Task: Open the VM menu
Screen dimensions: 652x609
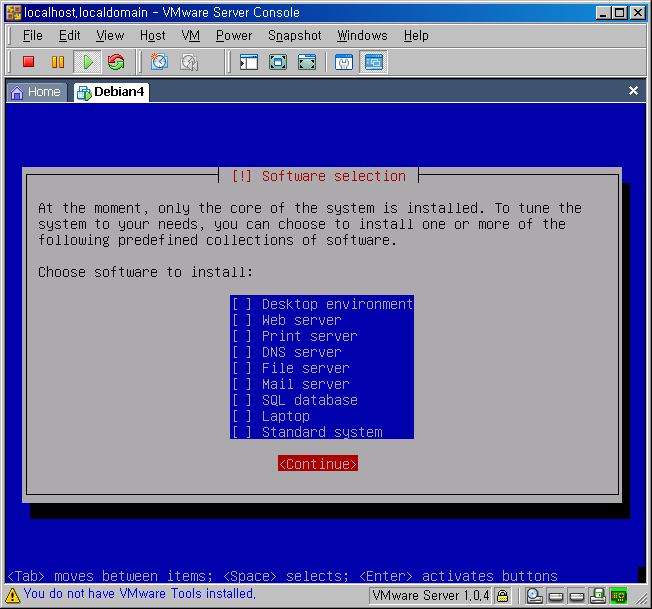Action: [191, 35]
